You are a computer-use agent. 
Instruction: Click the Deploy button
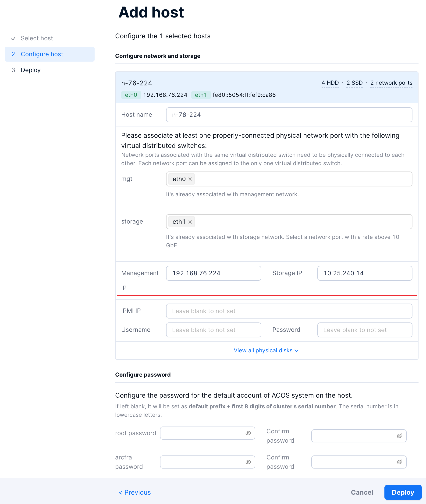403,492
